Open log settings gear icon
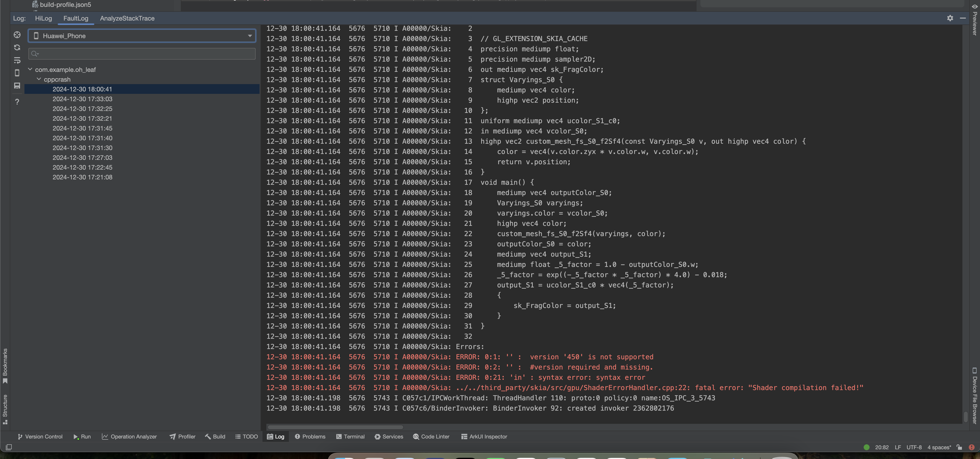 950,18
